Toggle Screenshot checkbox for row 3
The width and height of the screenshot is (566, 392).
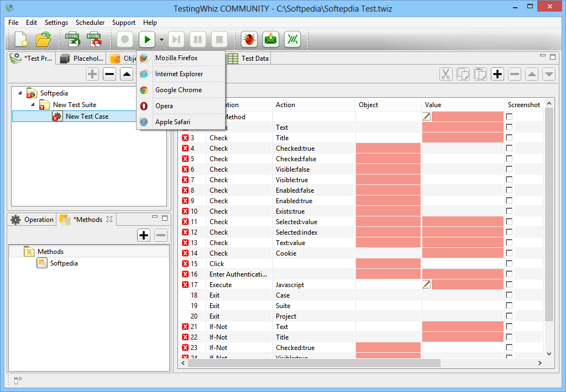pyautogui.click(x=509, y=137)
